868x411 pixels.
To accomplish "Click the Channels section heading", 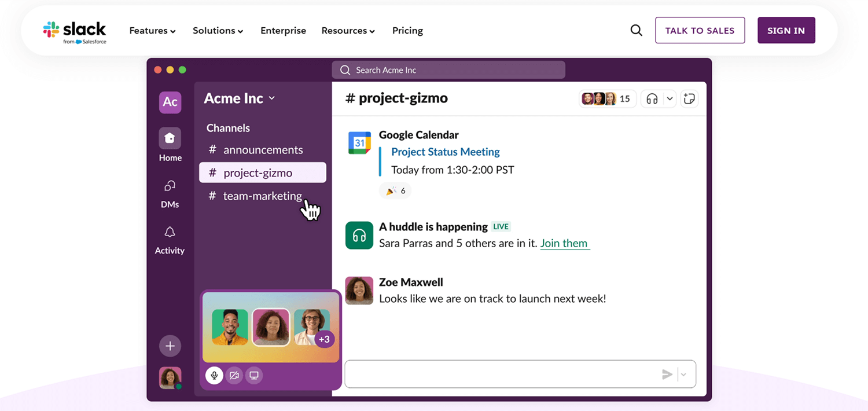I will pyautogui.click(x=228, y=128).
